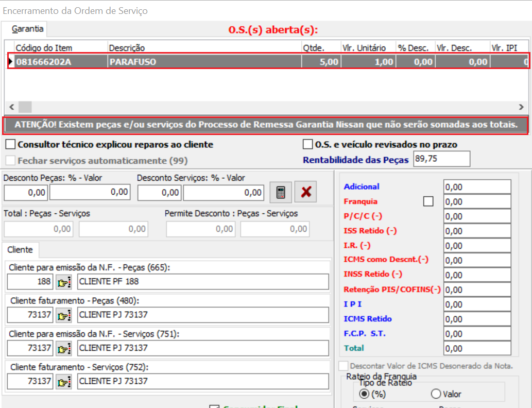Click the INSS Retido (-) value field
This screenshot has height=408, width=532.
[x=477, y=275]
